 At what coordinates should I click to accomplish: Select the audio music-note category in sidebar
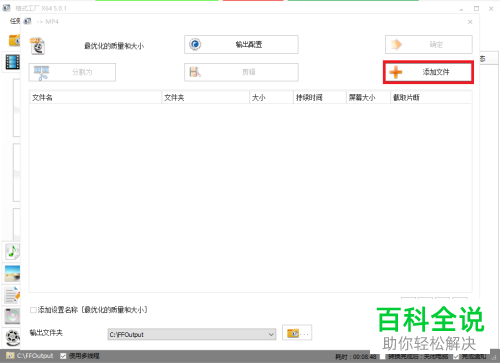tap(12, 251)
